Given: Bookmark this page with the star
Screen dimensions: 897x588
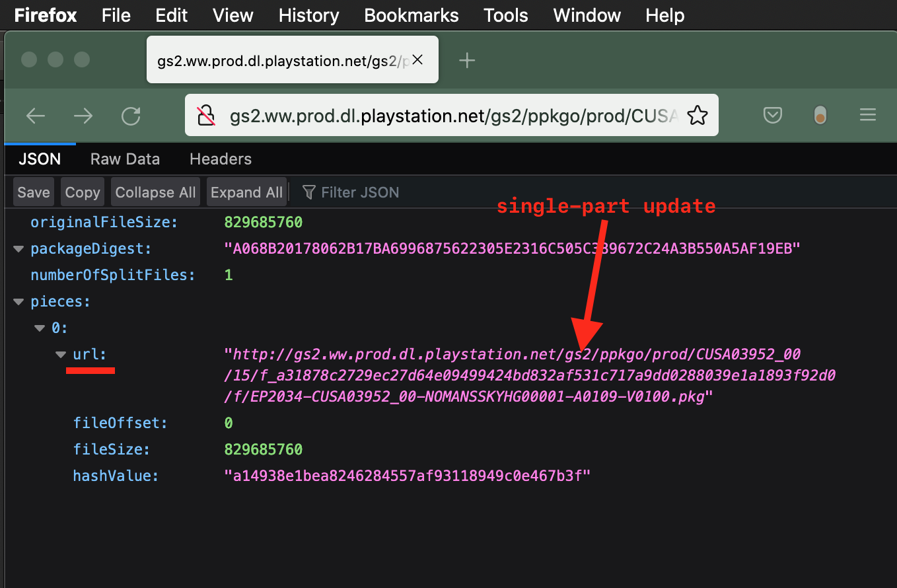Looking at the screenshot, I should coord(698,116).
